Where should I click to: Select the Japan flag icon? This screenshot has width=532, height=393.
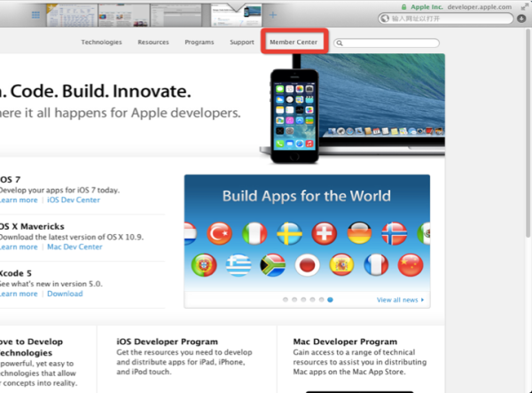coord(308,265)
